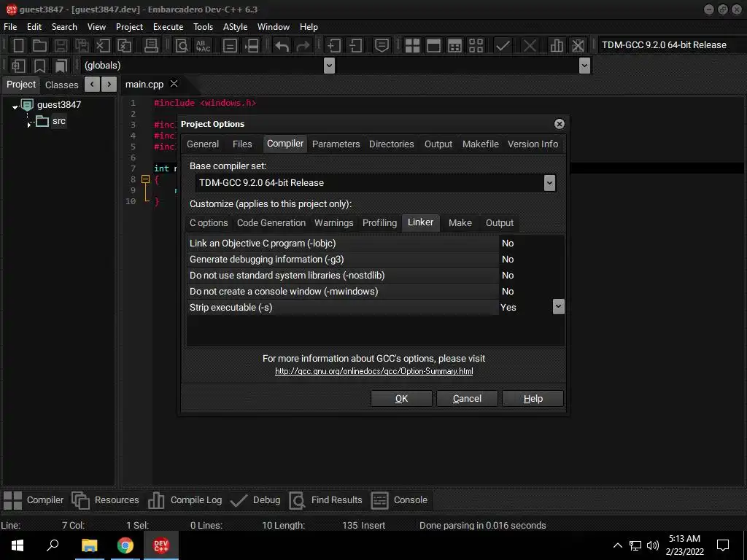Click the Close file toolbar icon
The height and width of the screenshot is (560, 747).
pos(103,46)
